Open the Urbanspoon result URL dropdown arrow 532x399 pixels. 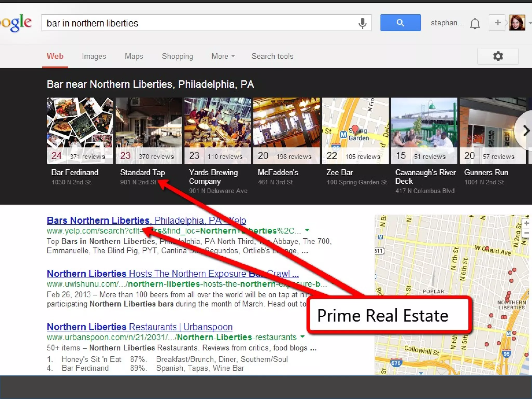(302, 337)
